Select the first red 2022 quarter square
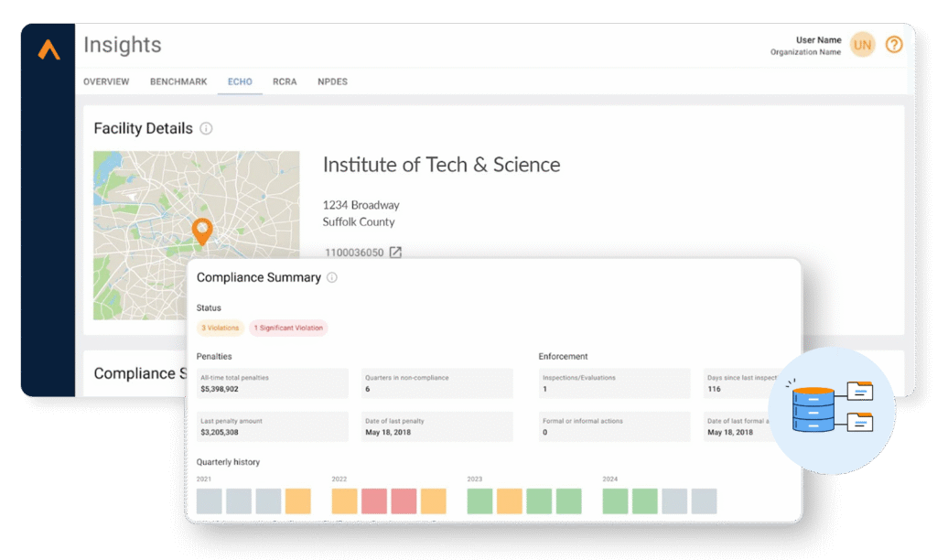 point(374,501)
